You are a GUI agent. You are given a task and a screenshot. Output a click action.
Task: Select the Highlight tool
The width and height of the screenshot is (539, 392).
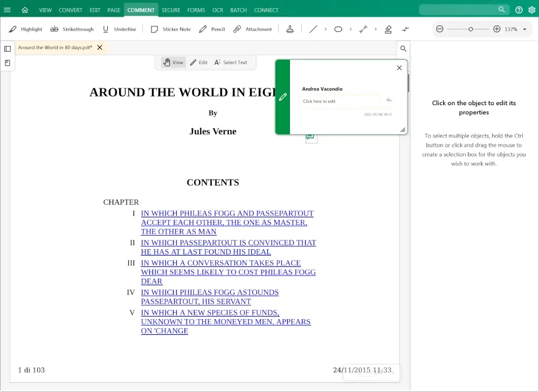pos(25,29)
